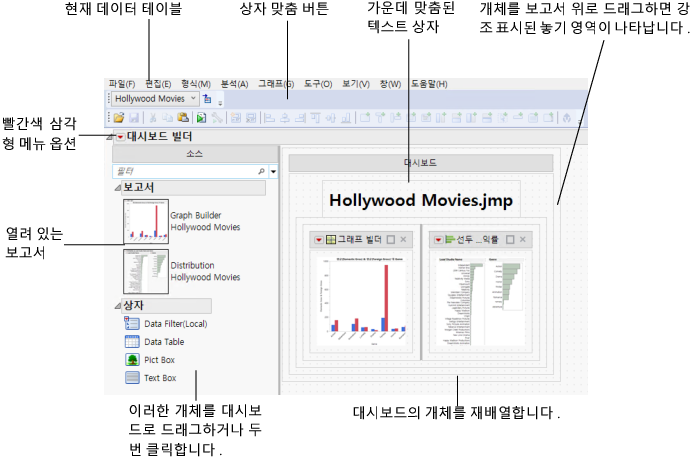Click the Distribution Hollywood Movies label

[x=205, y=271]
